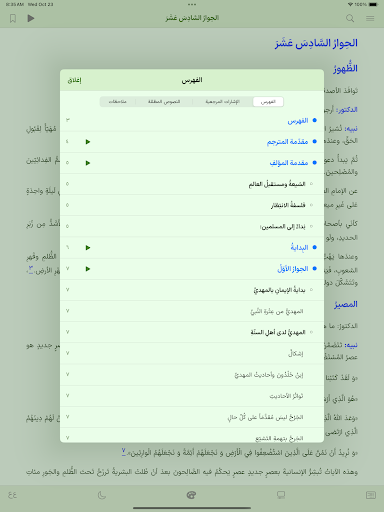Start audio playback from the top bar play icon
This screenshot has width=384, height=512.
coord(31,18)
